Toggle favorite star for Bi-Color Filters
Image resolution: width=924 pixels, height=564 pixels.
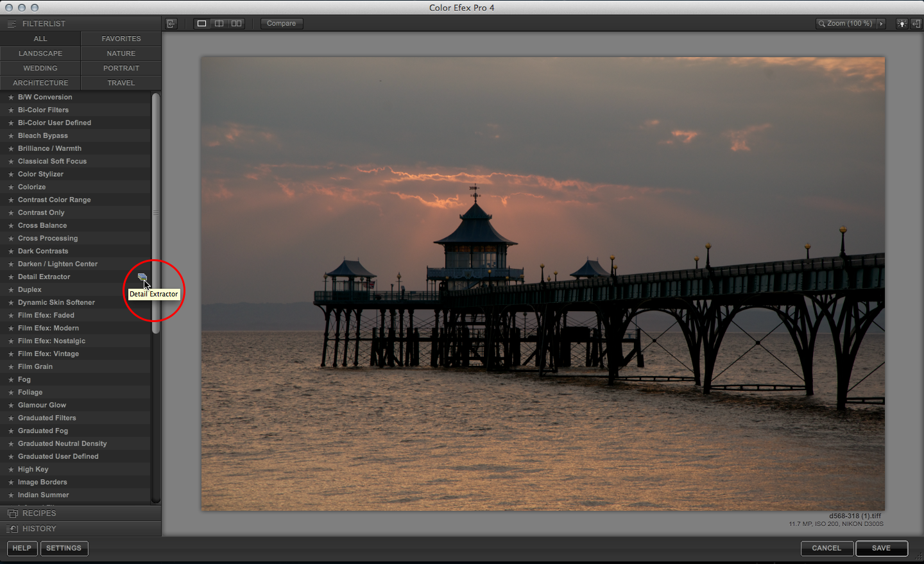[x=11, y=110]
